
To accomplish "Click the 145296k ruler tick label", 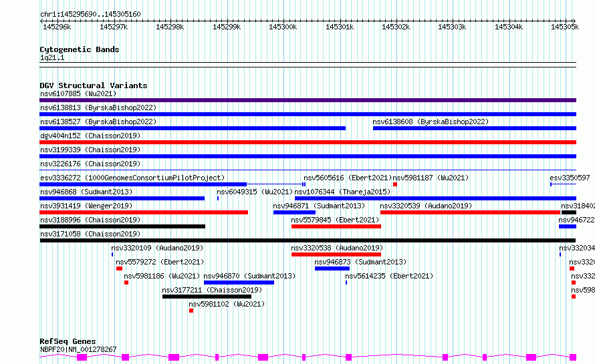I will (57, 27).
